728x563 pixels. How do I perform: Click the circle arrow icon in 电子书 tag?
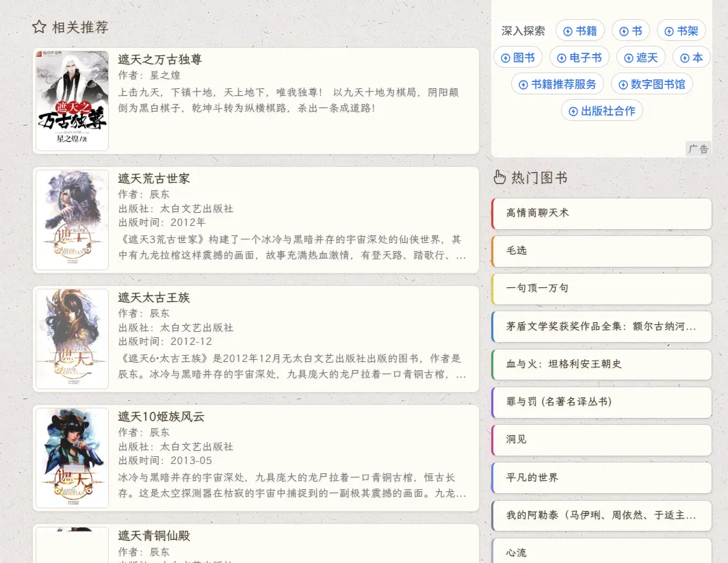coord(561,58)
